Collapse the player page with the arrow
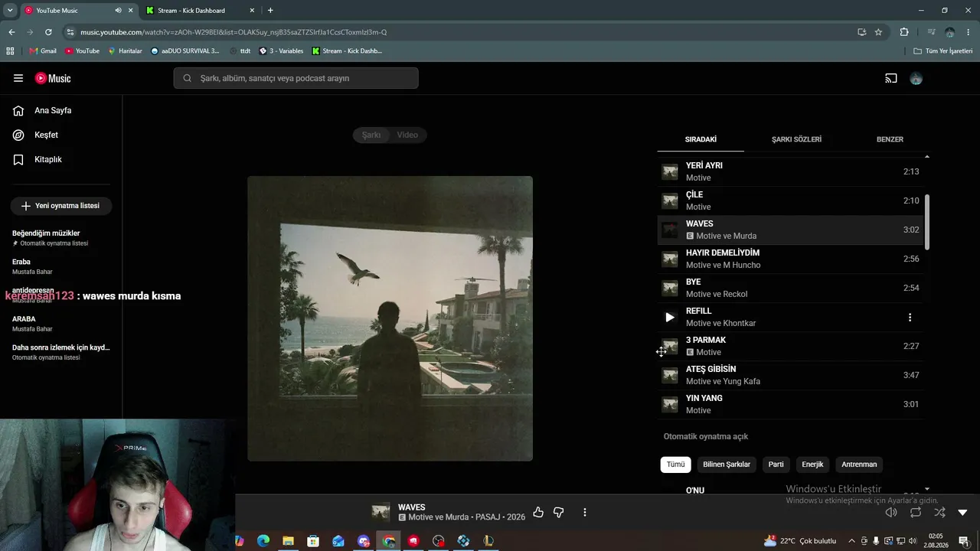 pos(963,512)
